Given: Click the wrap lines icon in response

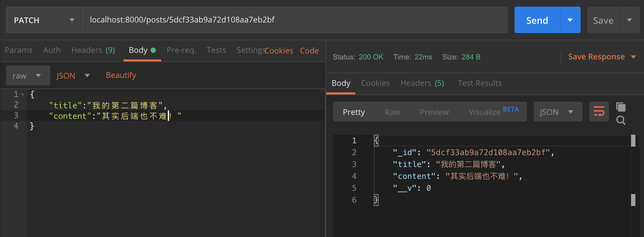Looking at the screenshot, I should pos(599,112).
